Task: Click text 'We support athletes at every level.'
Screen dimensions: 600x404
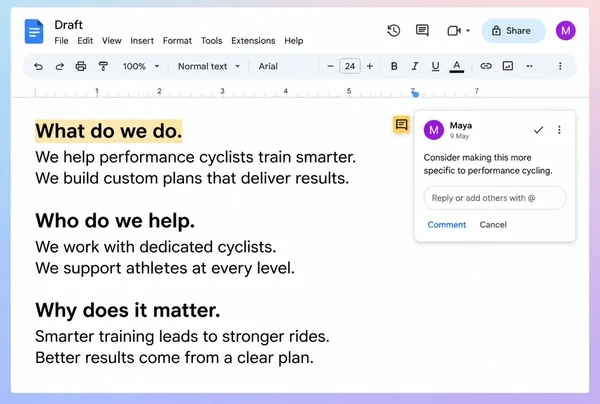Action: click(x=165, y=268)
